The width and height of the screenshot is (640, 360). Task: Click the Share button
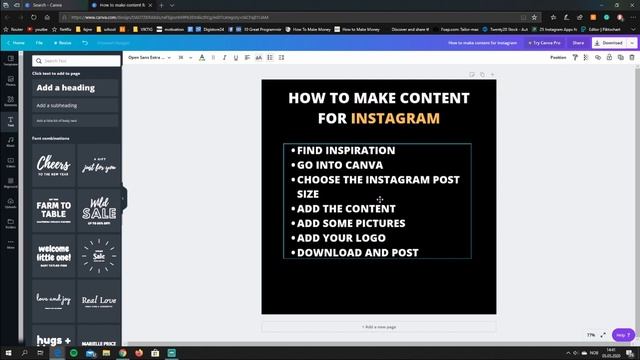pos(578,43)
